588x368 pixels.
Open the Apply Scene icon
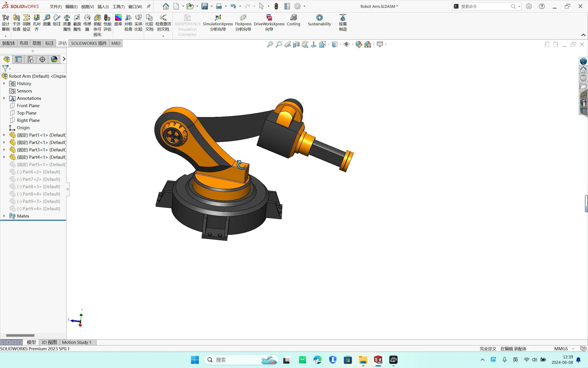pos(368,44)
